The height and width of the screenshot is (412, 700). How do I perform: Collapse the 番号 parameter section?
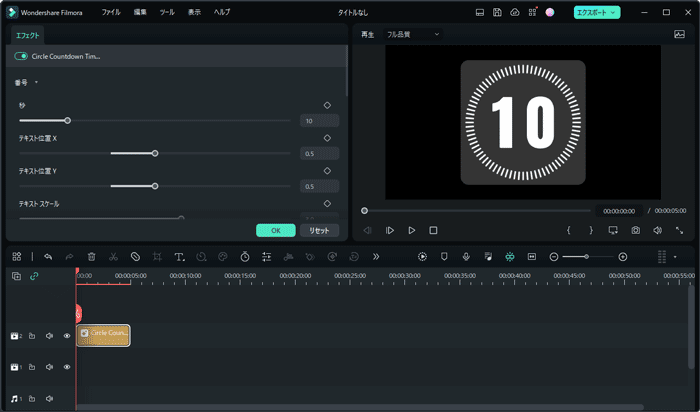pos(36,83)
